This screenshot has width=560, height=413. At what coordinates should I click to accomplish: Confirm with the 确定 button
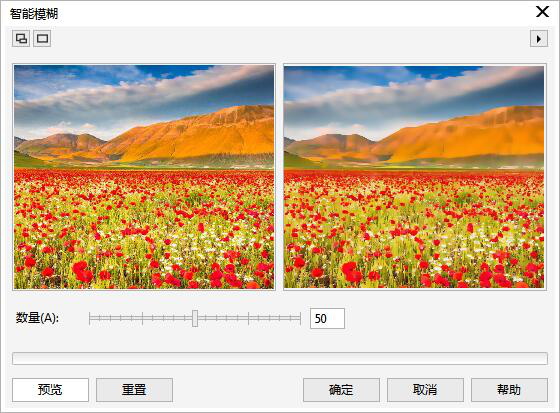pyautogui.click(x=341, y=390)
